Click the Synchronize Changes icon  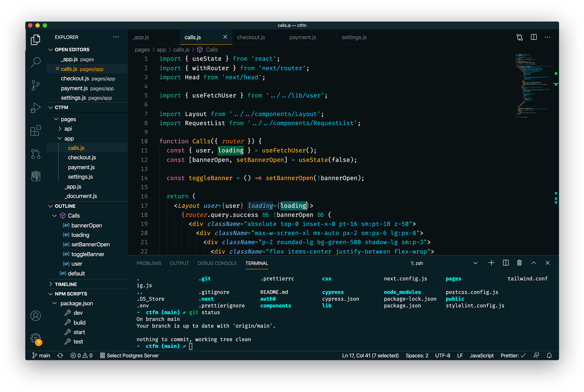click(x=60, y=356)
